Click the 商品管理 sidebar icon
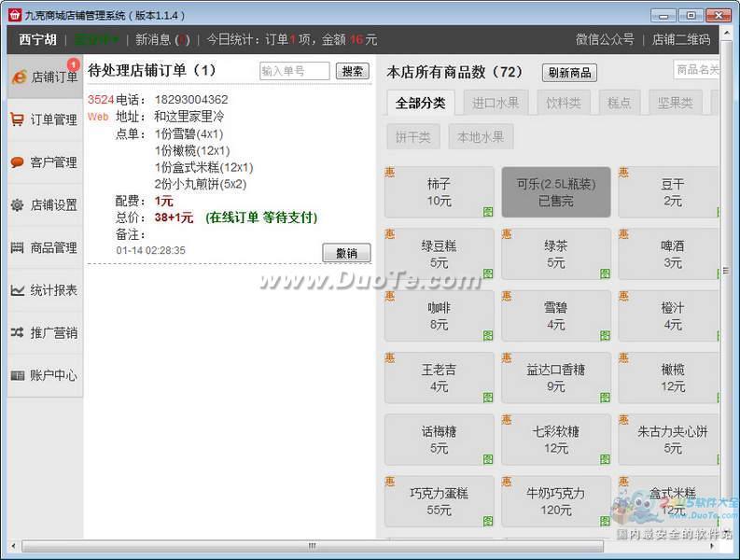The height and width of the screenshot is (560, 740). click(18, 247)
